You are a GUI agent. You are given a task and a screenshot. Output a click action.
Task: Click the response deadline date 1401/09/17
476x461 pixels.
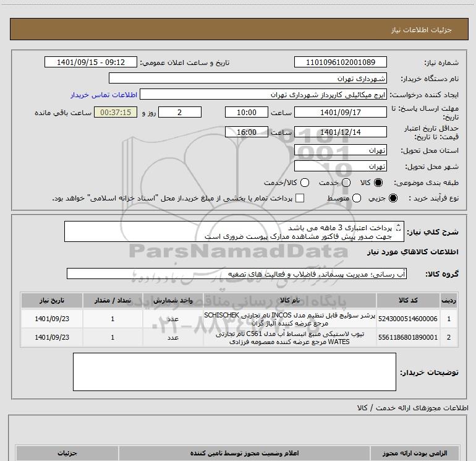point(340,112)
